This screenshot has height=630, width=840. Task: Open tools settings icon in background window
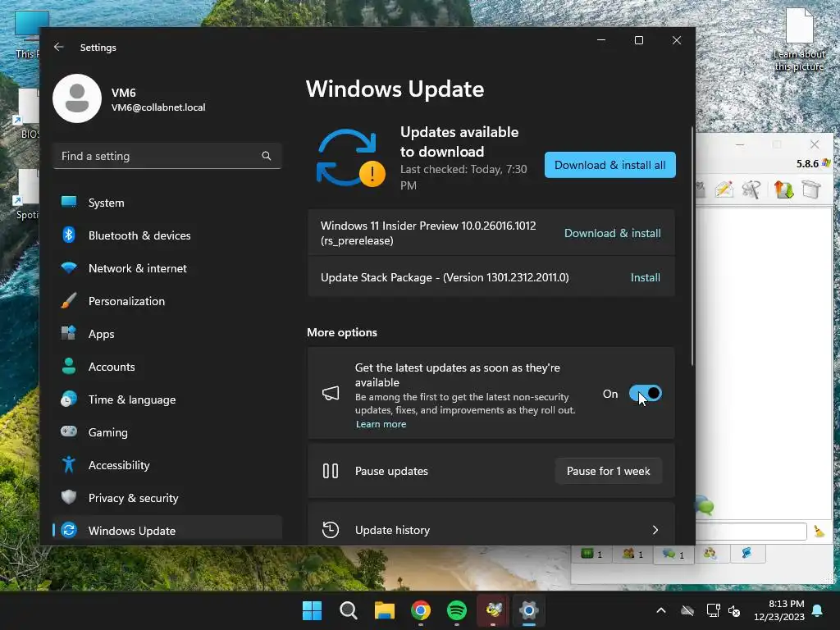pos(751,189)
